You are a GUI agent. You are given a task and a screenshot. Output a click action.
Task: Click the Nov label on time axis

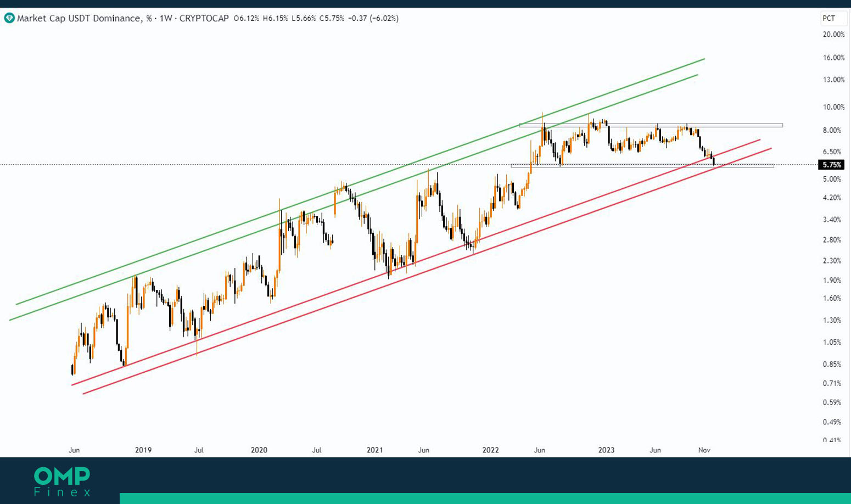tap(704, 450)
